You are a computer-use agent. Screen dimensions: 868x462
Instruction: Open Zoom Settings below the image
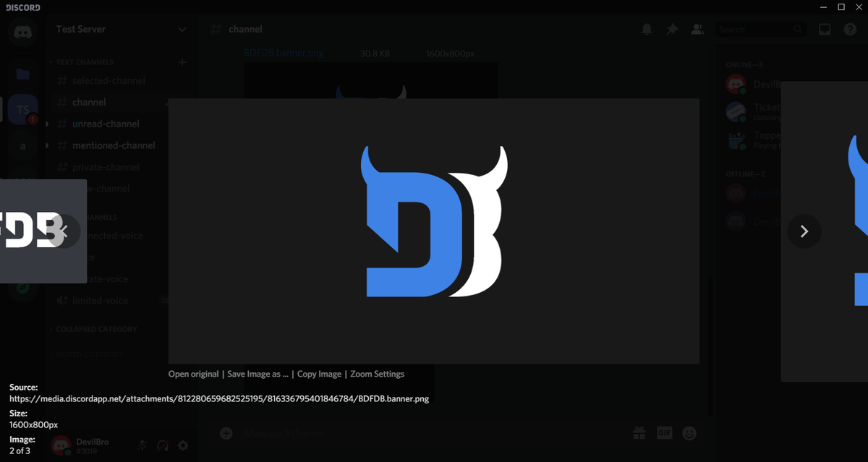377,374
